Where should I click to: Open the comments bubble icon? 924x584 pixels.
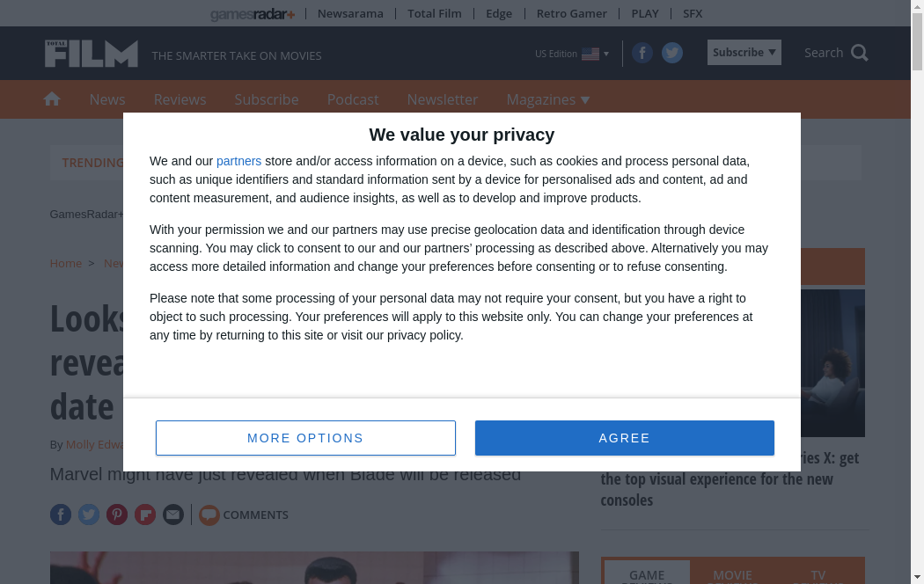209,515
